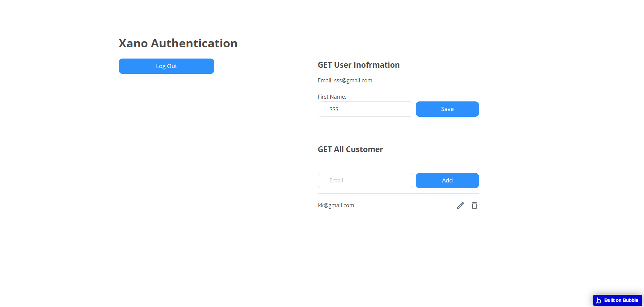Select the Email: sss@gmail.com text

(x=345, y=80)
